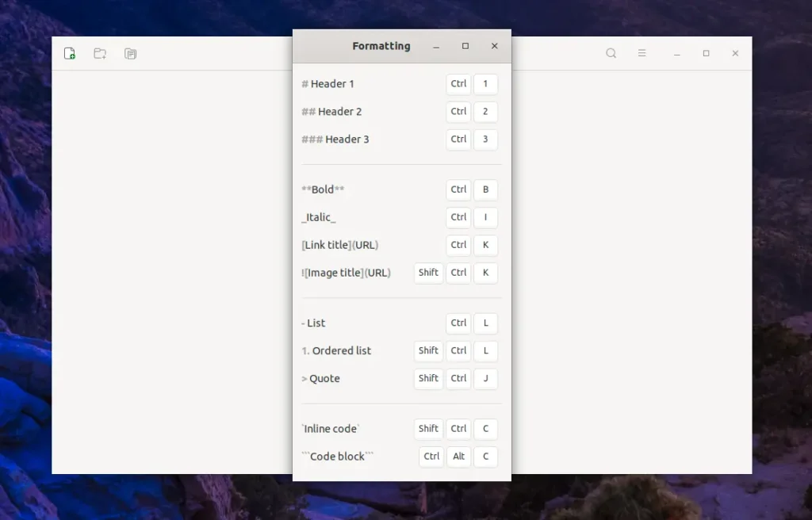Click the 'L' key cap in the '- List' row
Image resolution: width=812 pixels, height=520 pixels.
point(485,323)
